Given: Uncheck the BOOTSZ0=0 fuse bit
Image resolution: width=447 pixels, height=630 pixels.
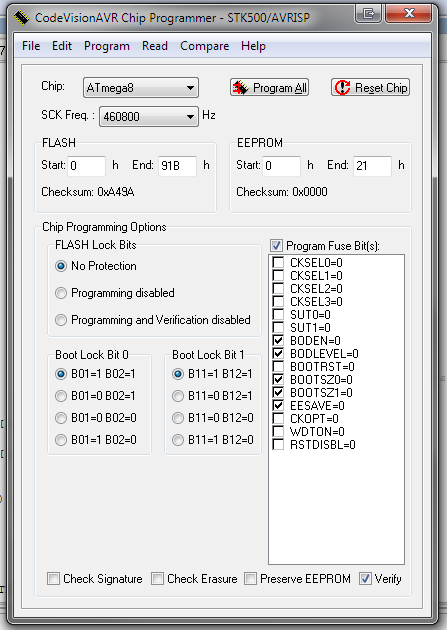Looking at the screenshot, I should [278, 379].
